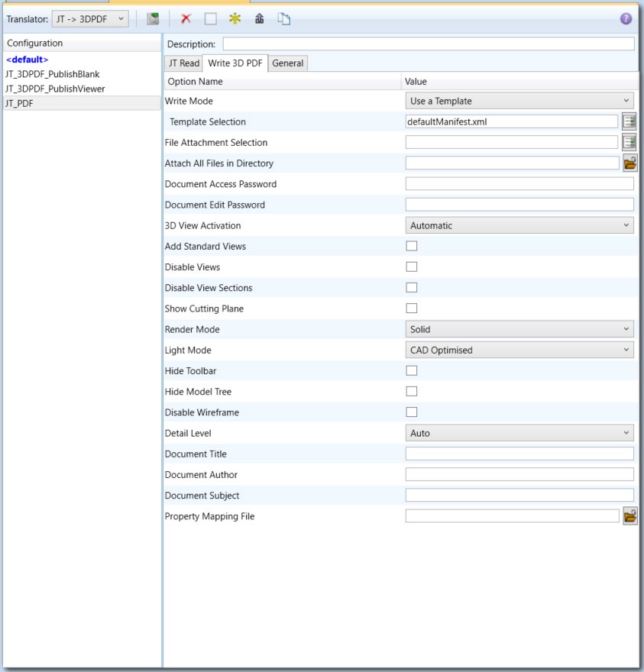Click the Configuration column header

pyautogui.click(x=82, y=43)
